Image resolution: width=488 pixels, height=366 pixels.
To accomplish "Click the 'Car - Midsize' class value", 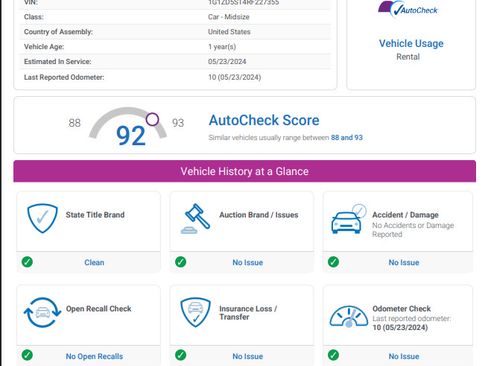I will coord(229,17).
